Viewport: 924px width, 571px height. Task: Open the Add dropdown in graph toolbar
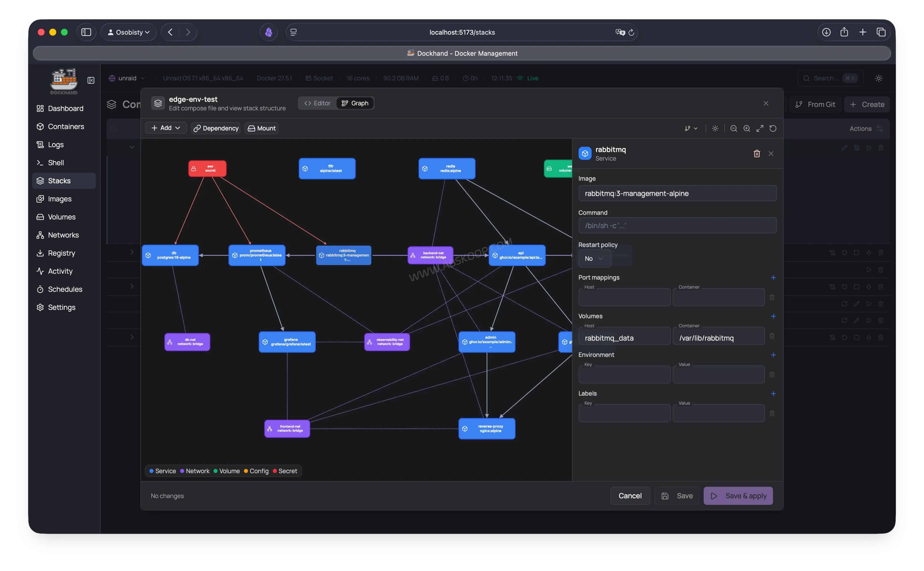pos(166,128)
